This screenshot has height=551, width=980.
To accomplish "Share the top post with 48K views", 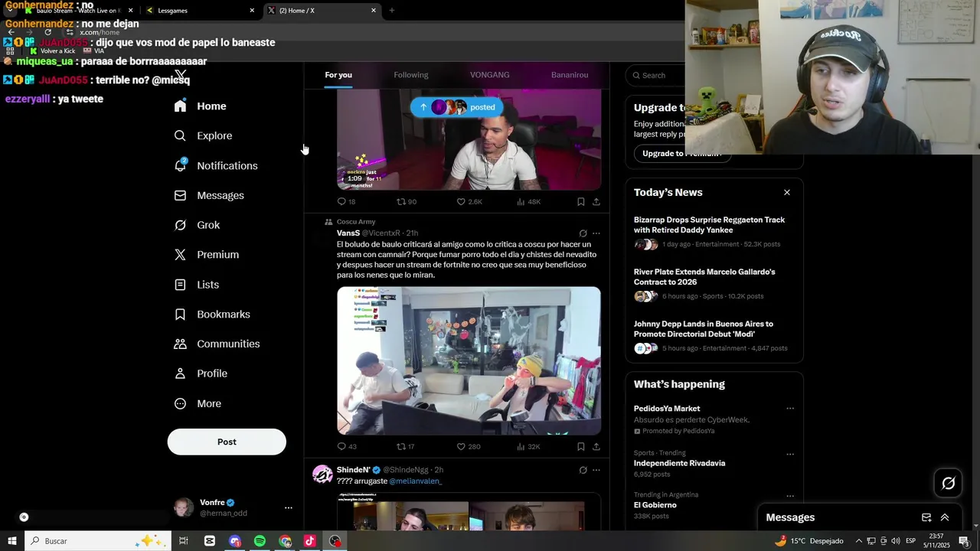I will pos(596,201).
